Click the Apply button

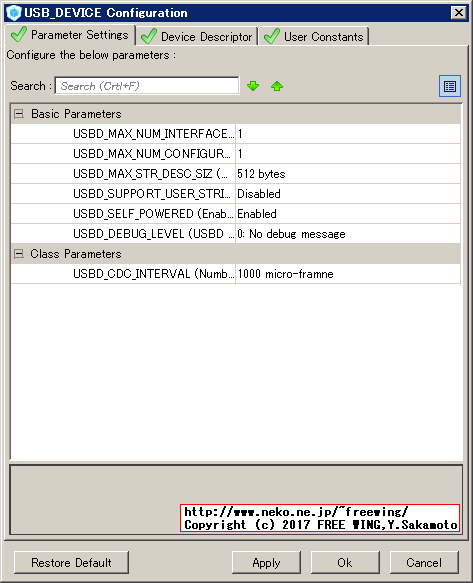(x=266, y=563)
